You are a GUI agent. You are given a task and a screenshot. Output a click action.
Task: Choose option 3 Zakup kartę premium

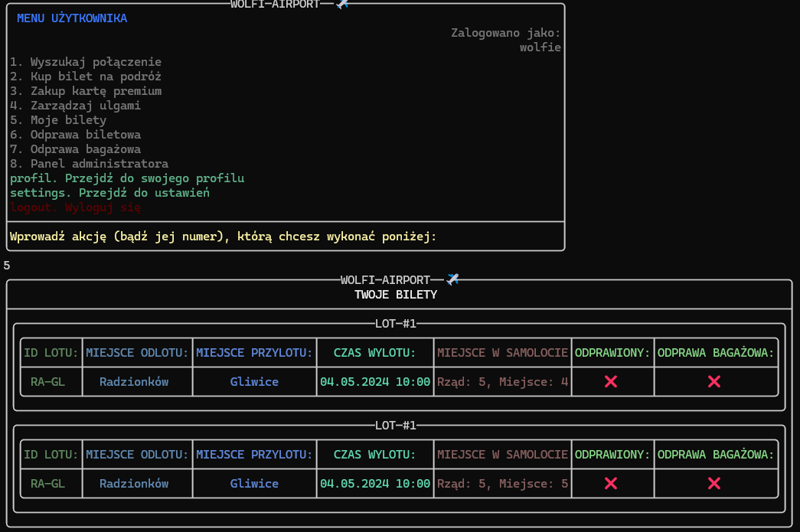click(x=86, y=91)
